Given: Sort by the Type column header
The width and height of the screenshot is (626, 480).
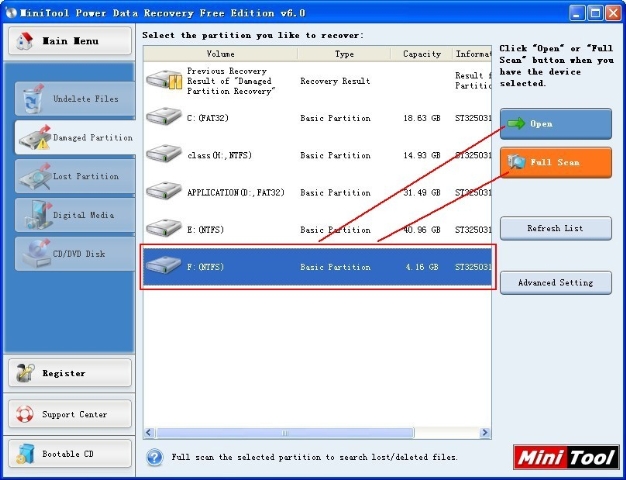Looking at the screenshot, I should 344,54.
